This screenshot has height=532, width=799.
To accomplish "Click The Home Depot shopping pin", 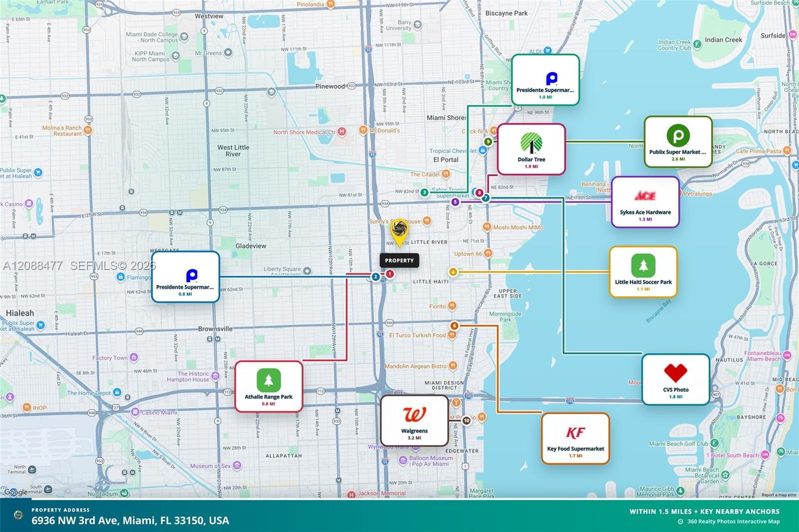I will click(x=116, y=393).
